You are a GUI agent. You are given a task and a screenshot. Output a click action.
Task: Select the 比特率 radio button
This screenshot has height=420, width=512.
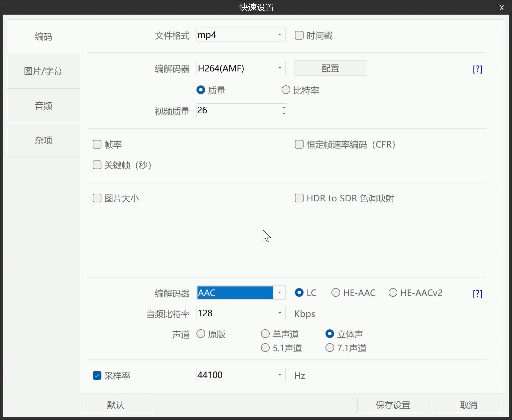point(286,90)
